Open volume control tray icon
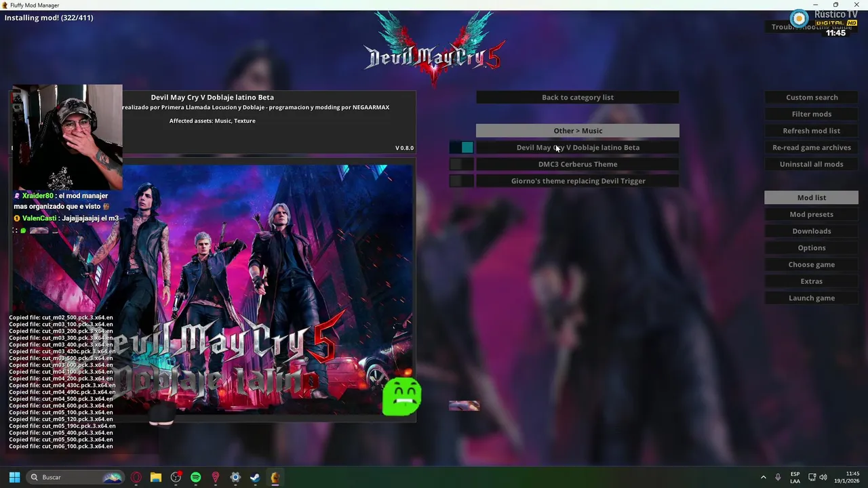 coord(823,477)
